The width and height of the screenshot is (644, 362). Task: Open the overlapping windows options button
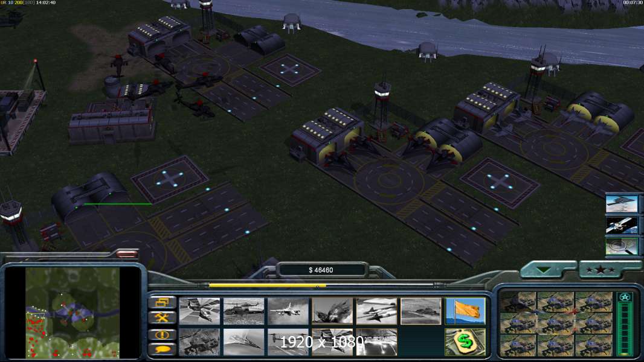tap(163, 302)
